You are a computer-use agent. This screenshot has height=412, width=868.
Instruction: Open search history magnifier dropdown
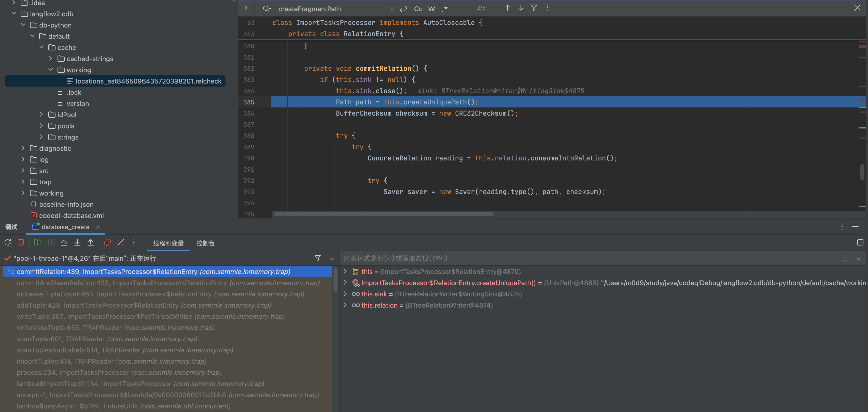coord(267,9)
